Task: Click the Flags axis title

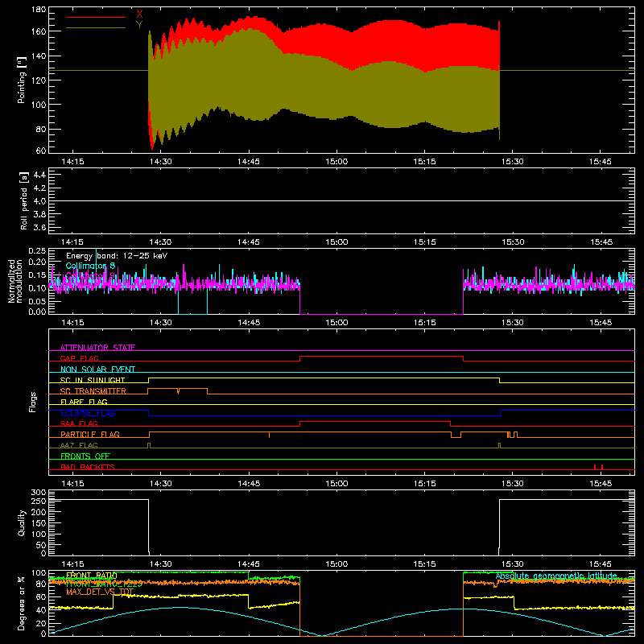Action: 32,402
